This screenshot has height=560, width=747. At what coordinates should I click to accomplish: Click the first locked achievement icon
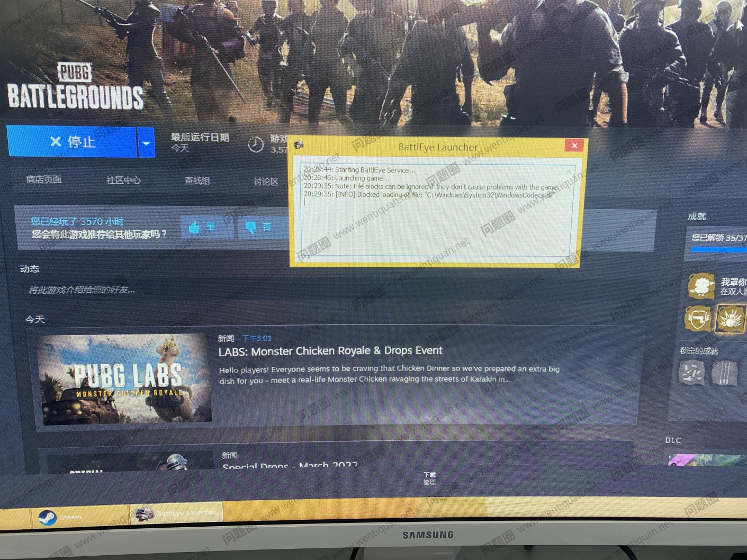pyautogui.click(x=691, y=373)
